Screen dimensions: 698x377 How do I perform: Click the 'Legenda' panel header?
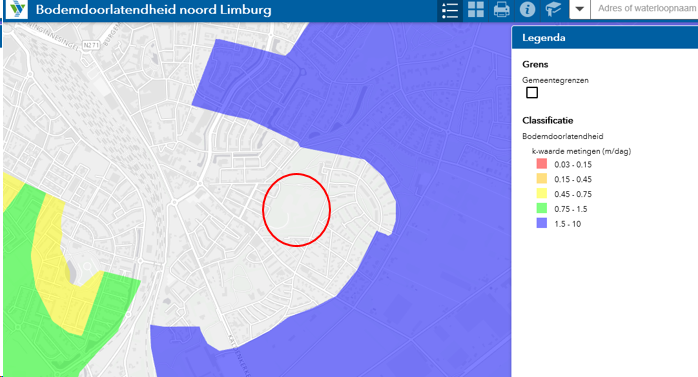coord(605,38)
